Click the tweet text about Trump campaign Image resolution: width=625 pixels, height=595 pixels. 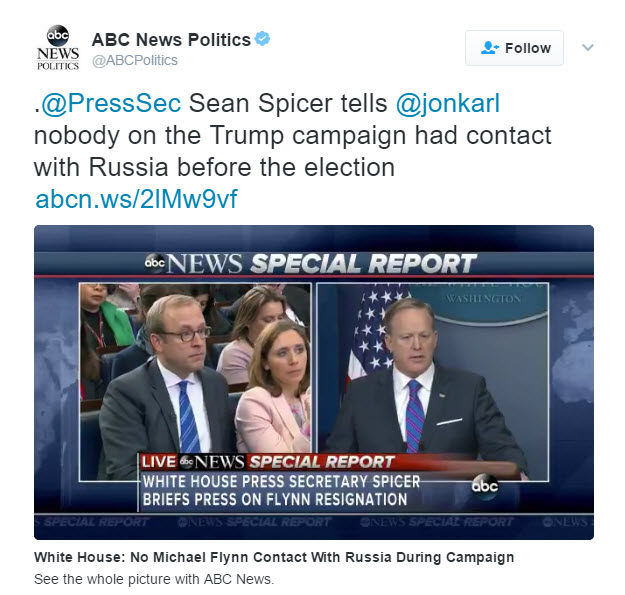292,135
